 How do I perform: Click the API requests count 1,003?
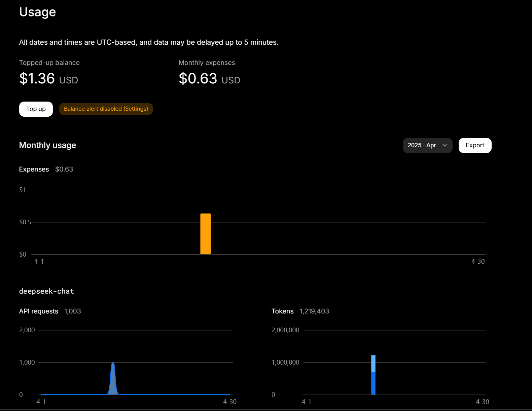pos(72,311)
